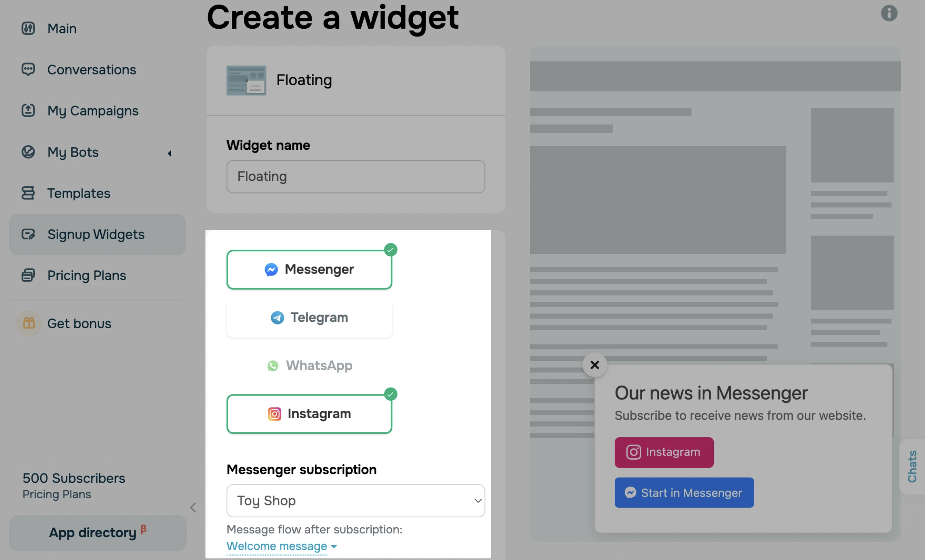Click the Floating widget type thumbnail

246,80
